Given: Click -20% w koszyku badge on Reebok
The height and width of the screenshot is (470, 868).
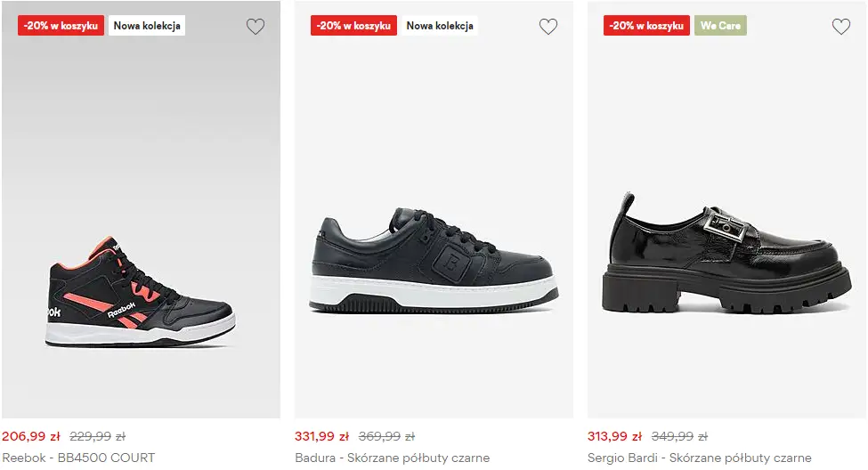Looking at the screenshot, I should click(x=61, y=26).
